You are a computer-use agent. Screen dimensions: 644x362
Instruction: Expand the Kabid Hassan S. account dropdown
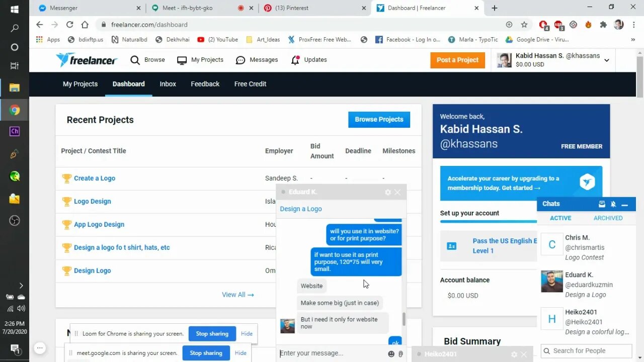point(607,60)
